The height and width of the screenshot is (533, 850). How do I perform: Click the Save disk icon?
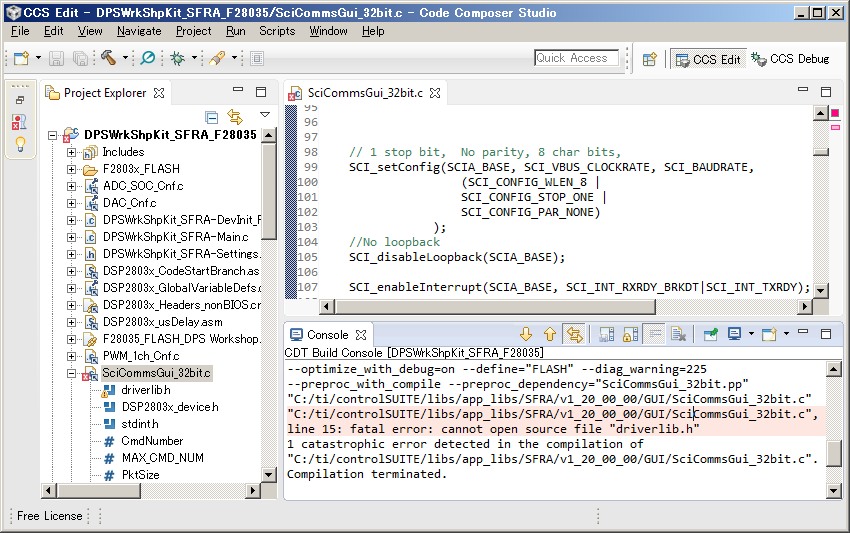point(56,58)
